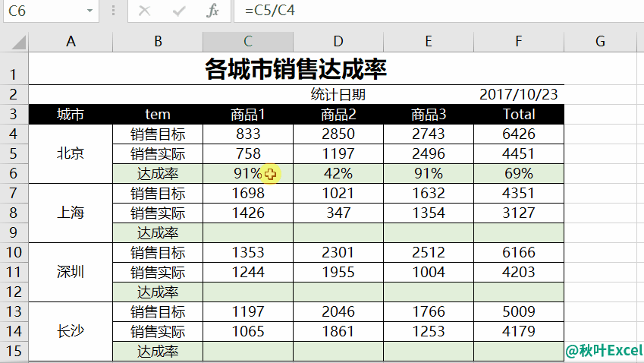The image size is (644, 363).
Task: Click the 长沙 city cell
Action: pyautogui.click(x=71, y=331)
